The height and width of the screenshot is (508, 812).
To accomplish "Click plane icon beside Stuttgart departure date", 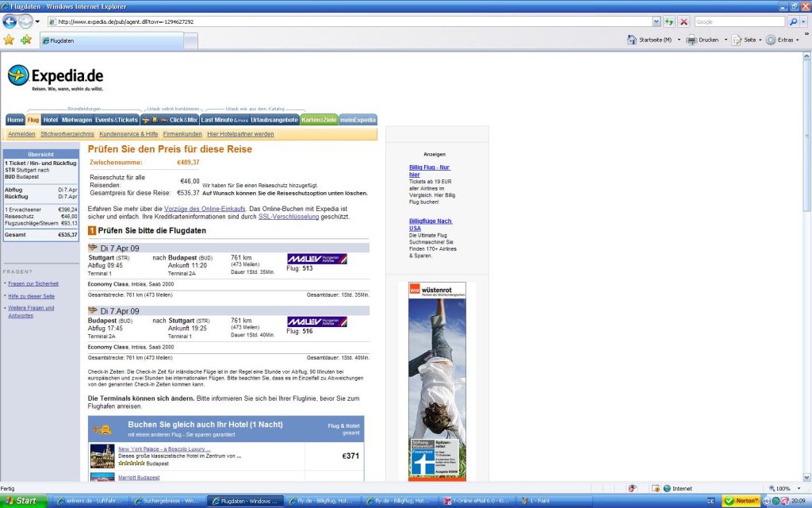I will [x=93, y=248].
